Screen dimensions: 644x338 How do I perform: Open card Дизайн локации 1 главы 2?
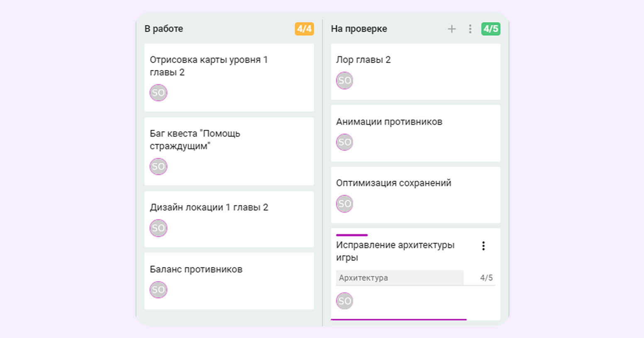(229, 219)
